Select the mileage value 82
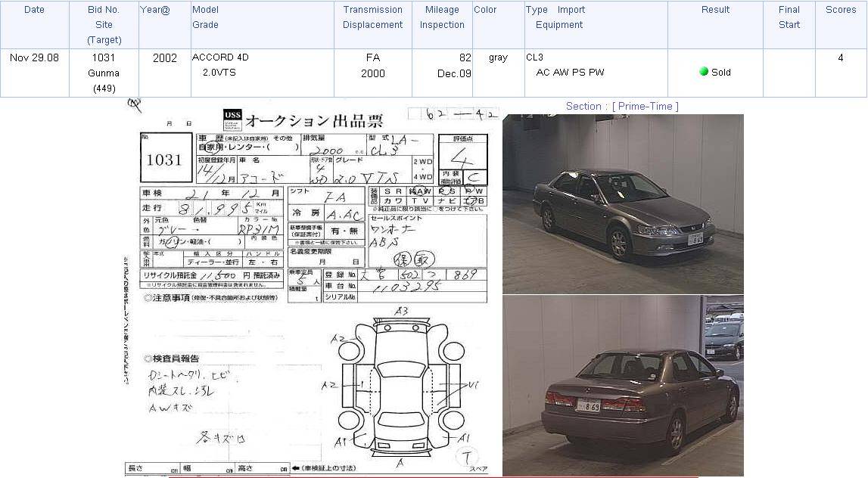 tap(465, 57)
